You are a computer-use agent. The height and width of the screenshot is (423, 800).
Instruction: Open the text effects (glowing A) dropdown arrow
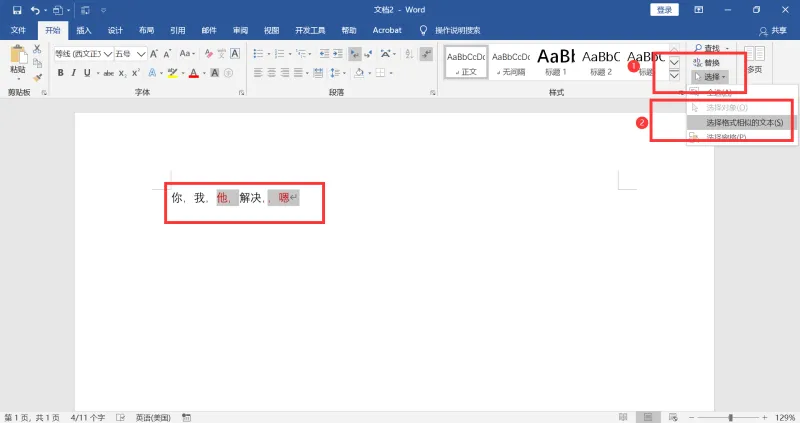(x=161, y=73)
